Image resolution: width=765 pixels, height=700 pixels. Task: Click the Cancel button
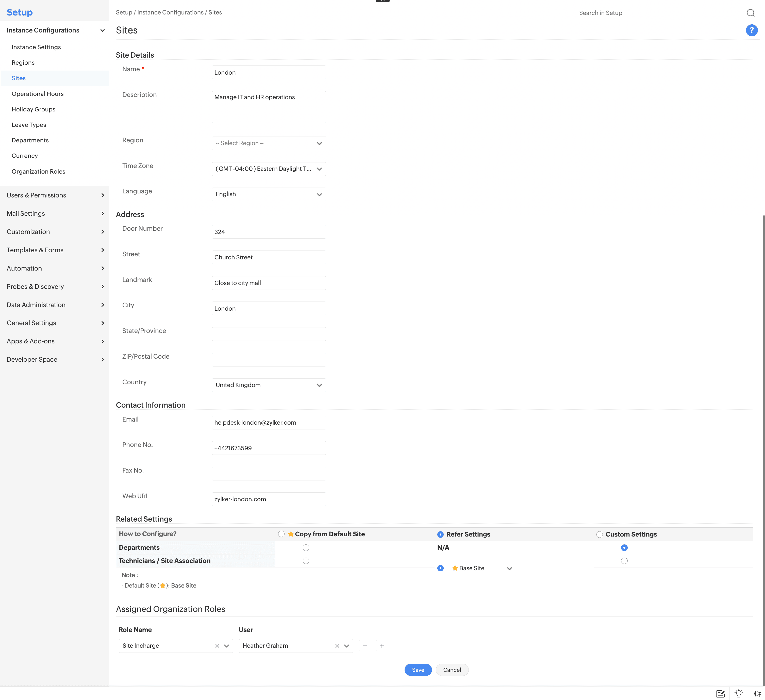pyautogui.click(x=452, y=670)
